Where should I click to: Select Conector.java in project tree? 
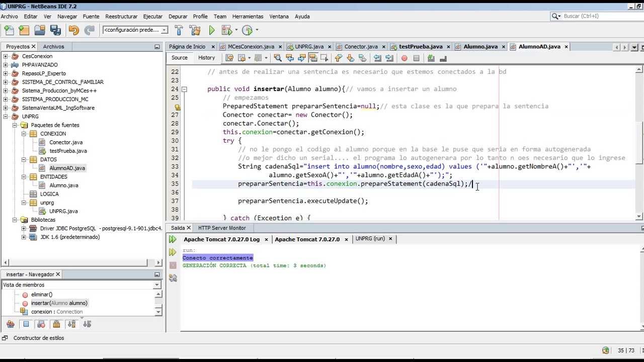(x=65, y=142)
